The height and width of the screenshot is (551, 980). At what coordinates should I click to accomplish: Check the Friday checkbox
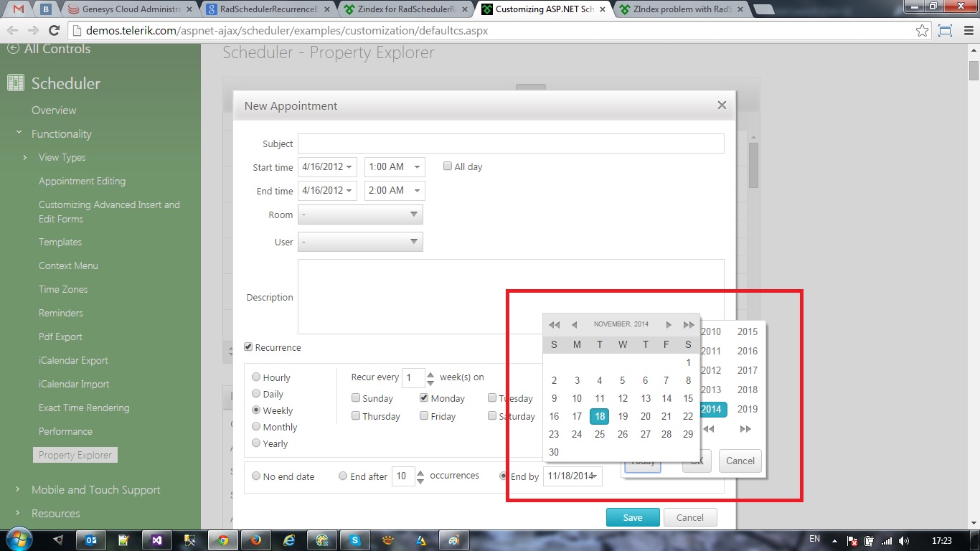424,416
